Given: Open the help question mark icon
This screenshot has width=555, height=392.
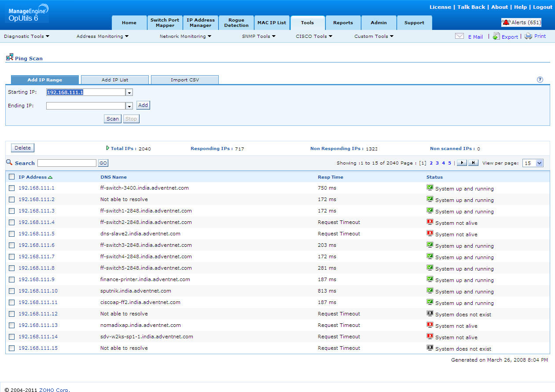Looking at the screenshot, I should (540, 80).
